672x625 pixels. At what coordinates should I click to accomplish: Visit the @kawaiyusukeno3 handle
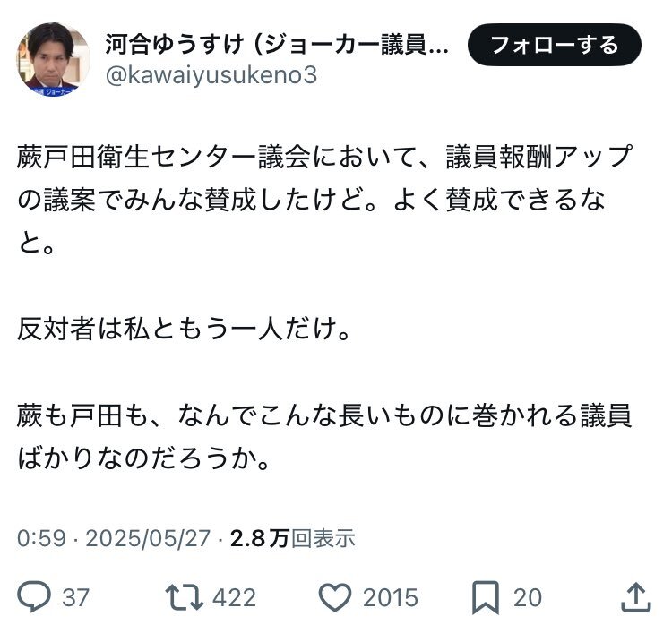pos(211,75)
